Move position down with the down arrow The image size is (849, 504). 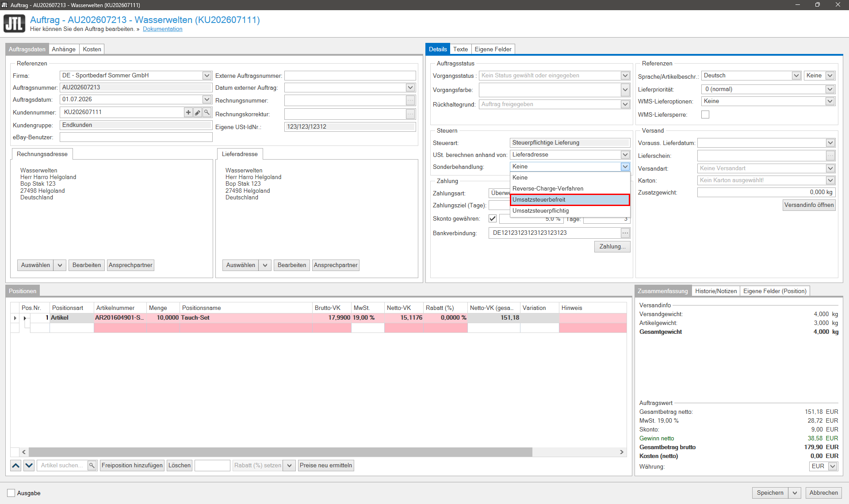click(x=29, y=465)
